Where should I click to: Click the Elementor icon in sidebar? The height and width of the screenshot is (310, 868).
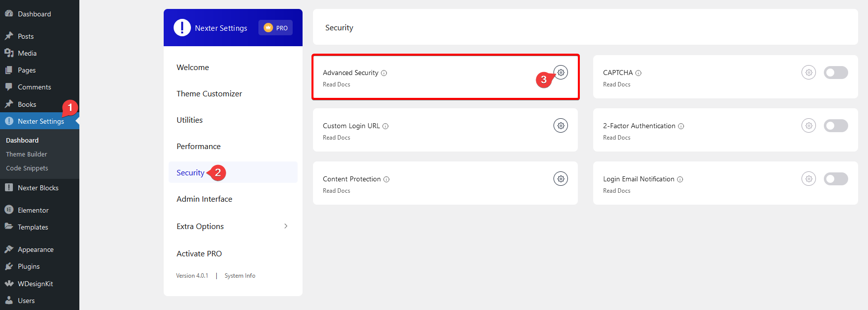pyautogui.click(x=9, y=210)
